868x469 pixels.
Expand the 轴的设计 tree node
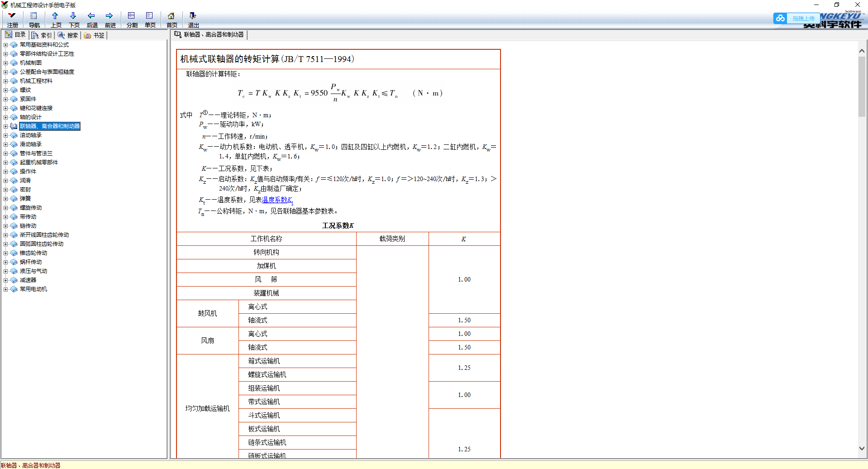coord(6,117)
